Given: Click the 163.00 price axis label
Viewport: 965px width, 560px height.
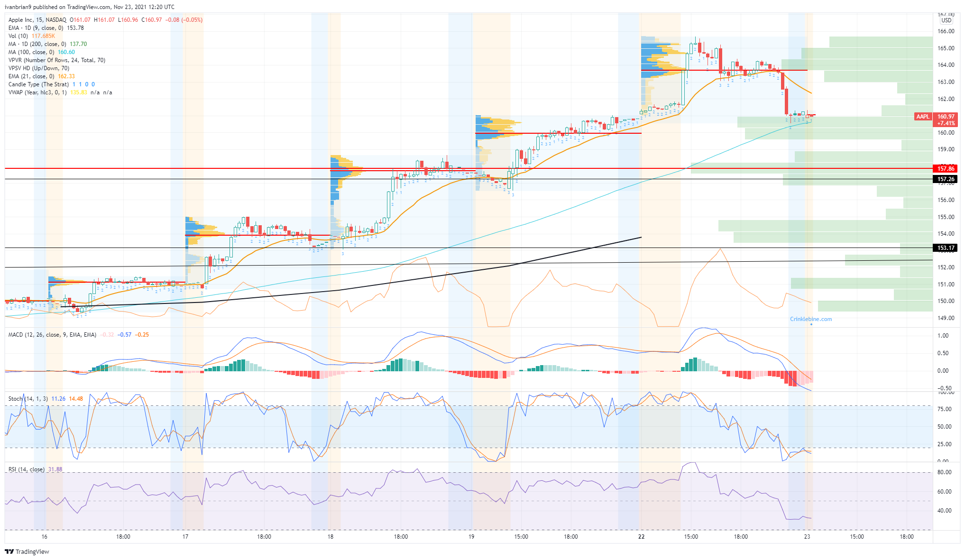Looking at the screenshot, I should 946,82.
